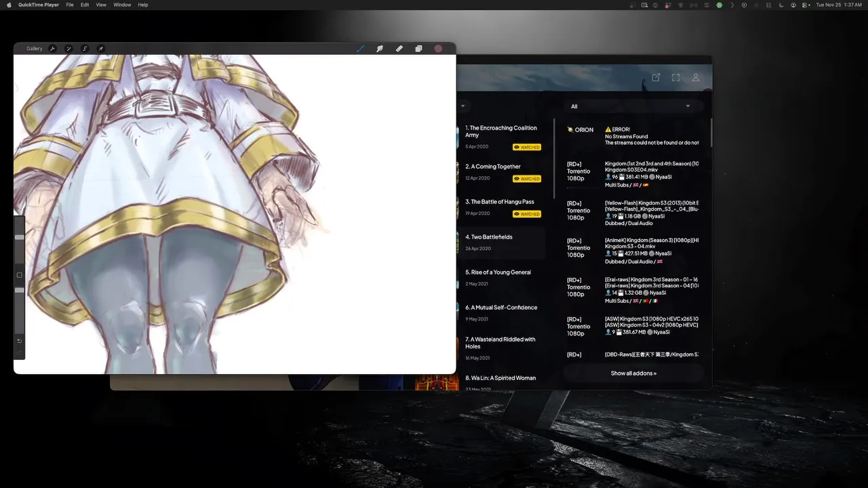Click the streams list scrollbar
This screenshot has width=868, height=488.
click(711, 133)
